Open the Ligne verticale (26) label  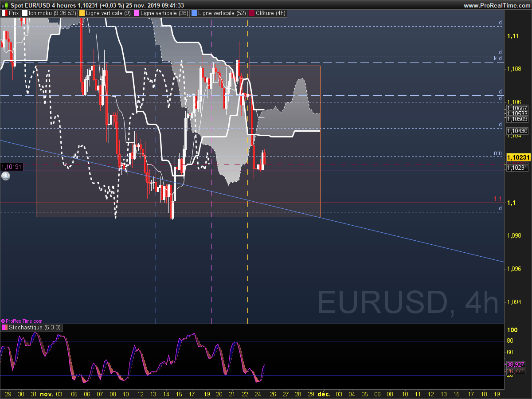click(164, 14)
